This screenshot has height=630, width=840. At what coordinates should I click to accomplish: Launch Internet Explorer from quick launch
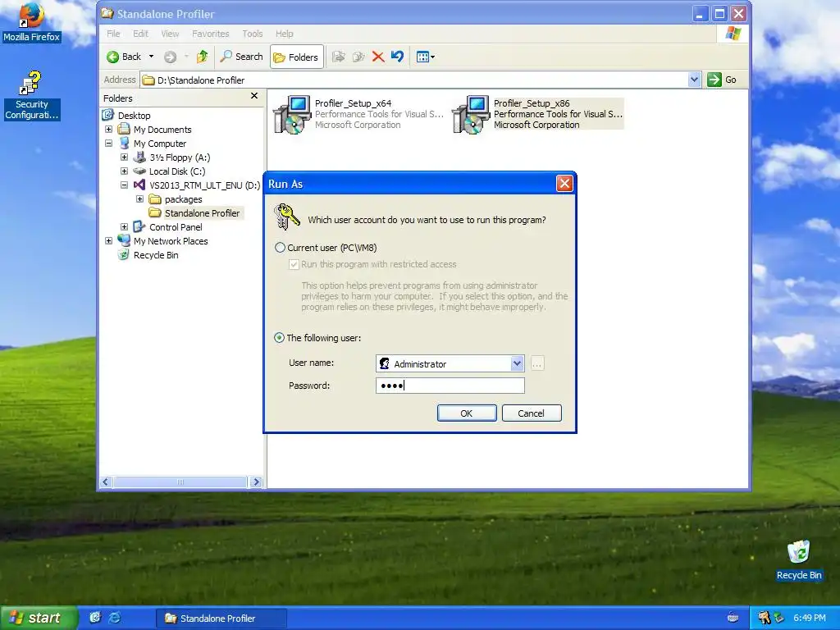(115, 619)
